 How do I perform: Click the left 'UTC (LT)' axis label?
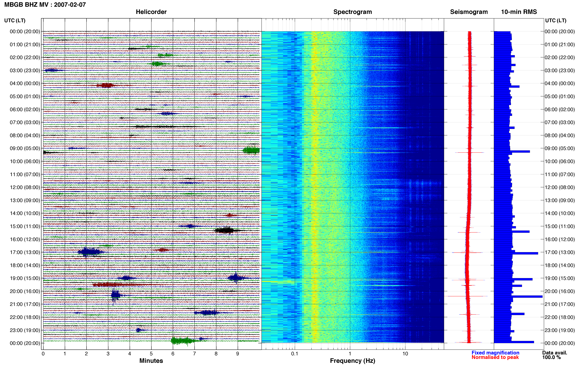click(x=15, y=20)
